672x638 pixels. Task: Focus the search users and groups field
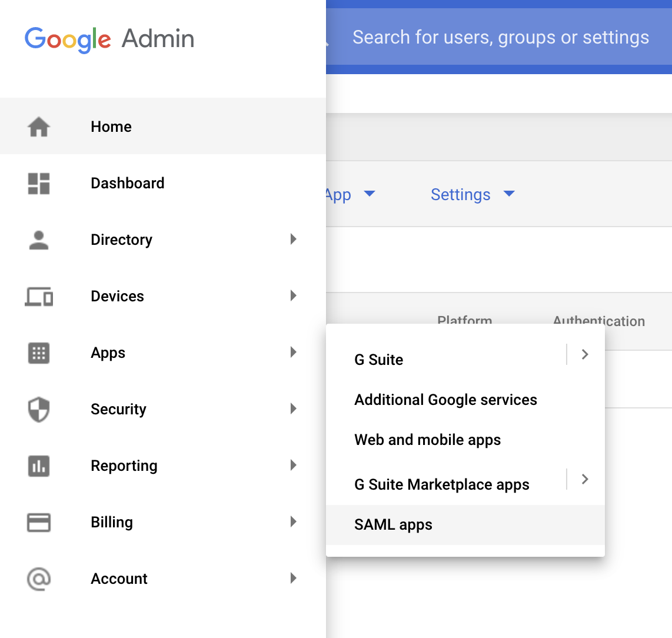pyautogui.click(x=500, y=38)
